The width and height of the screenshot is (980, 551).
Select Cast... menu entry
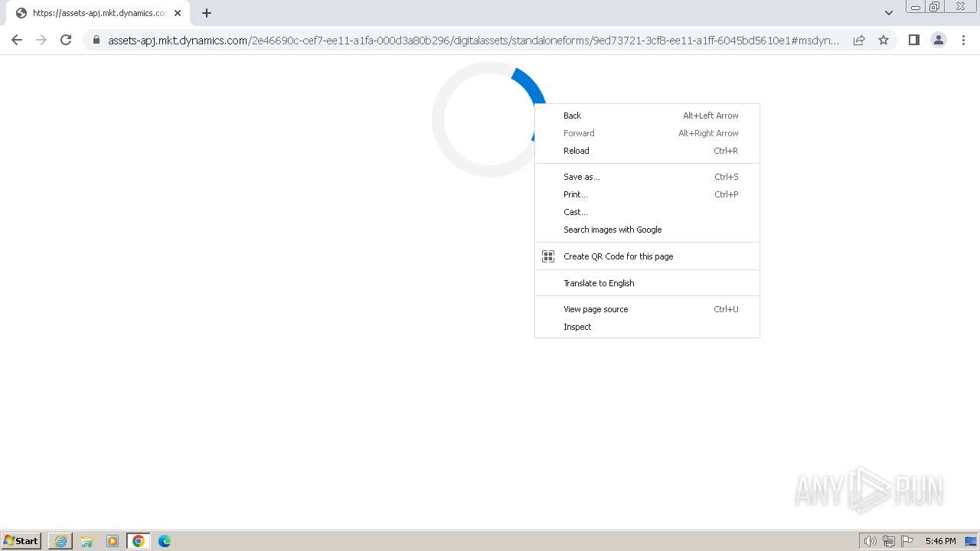pyautogui.click(x=647, y=212)
